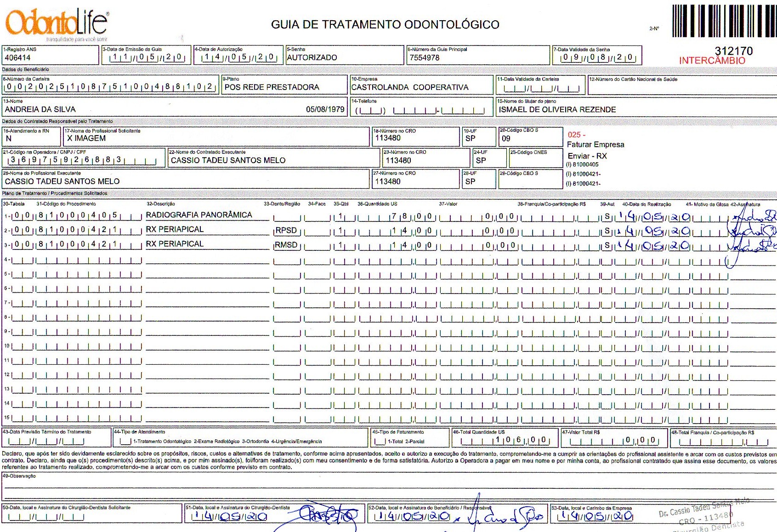Click the Plano field POS REDE PRESTADORA
The height and width of the screenshot is (532, 777).
pyautogui.click(x=272, y=87)
